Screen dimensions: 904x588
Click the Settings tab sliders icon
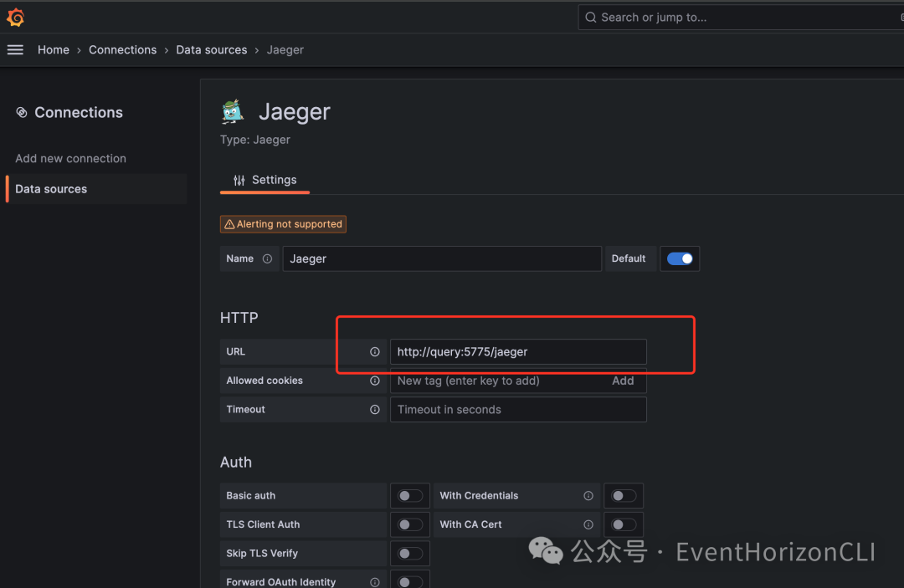[239, 181]
